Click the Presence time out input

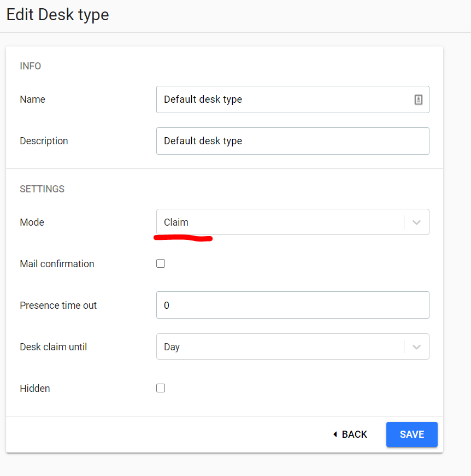tap(292, 305)
